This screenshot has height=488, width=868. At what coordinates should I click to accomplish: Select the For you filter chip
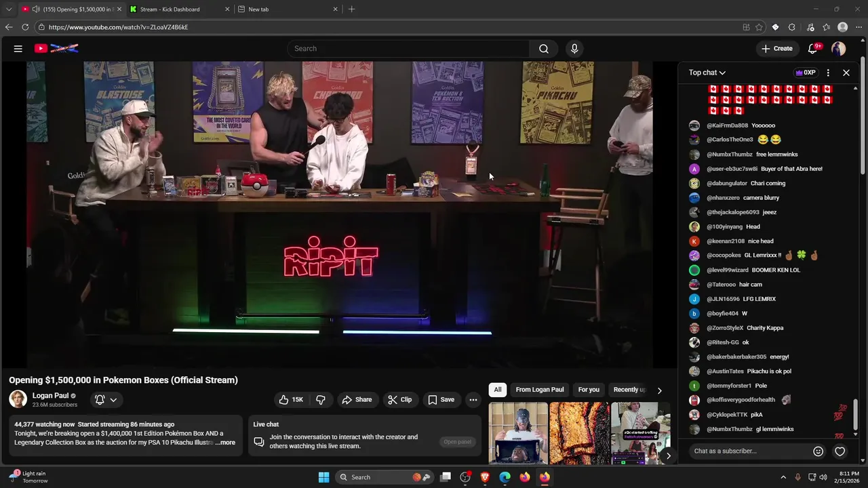coord(589,390)
